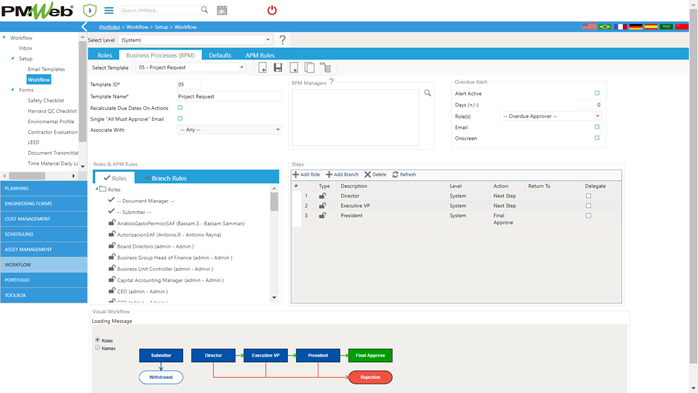Enable the Alert Active checkbox
Screen dimensions: 698x393
pyautogui.click(x=597, y=93)
